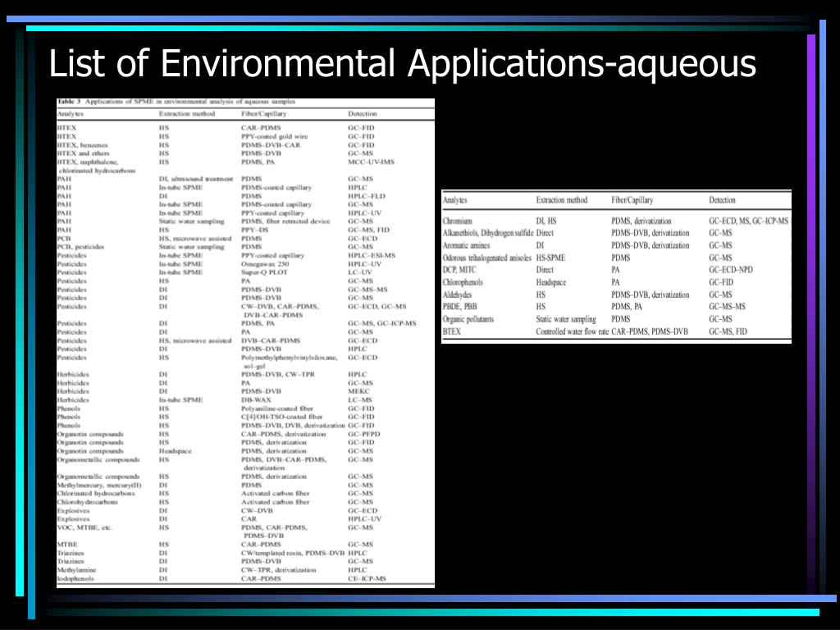Screen dimensions: 840x630
Task: Select the 'Chlorohydrocarbons' analyte row
Action: click(x=87, y=503)
